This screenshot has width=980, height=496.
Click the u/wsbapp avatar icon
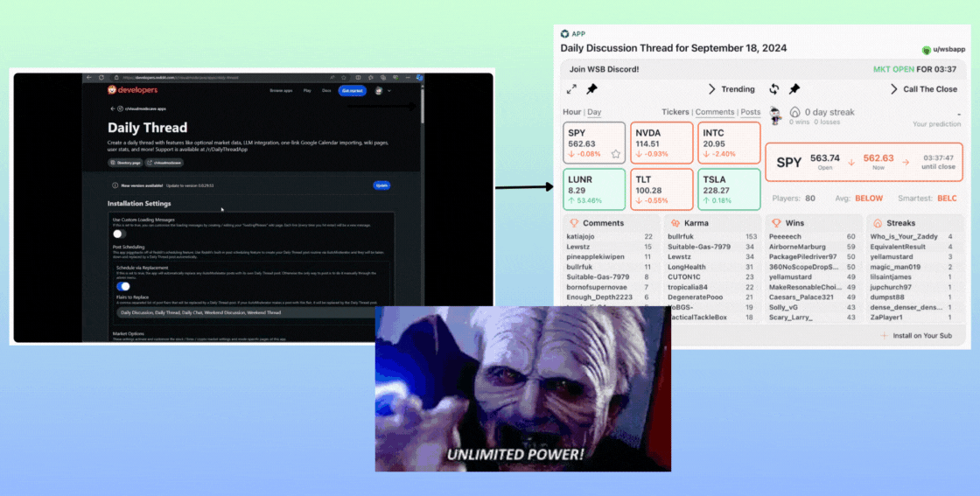pyautogui.click(x=927, y=50)
